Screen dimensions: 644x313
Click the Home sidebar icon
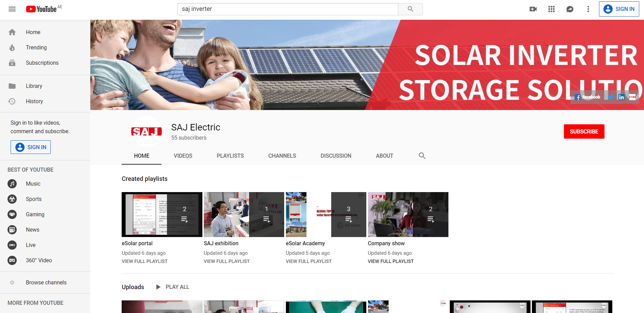click(x=12, y=32)
